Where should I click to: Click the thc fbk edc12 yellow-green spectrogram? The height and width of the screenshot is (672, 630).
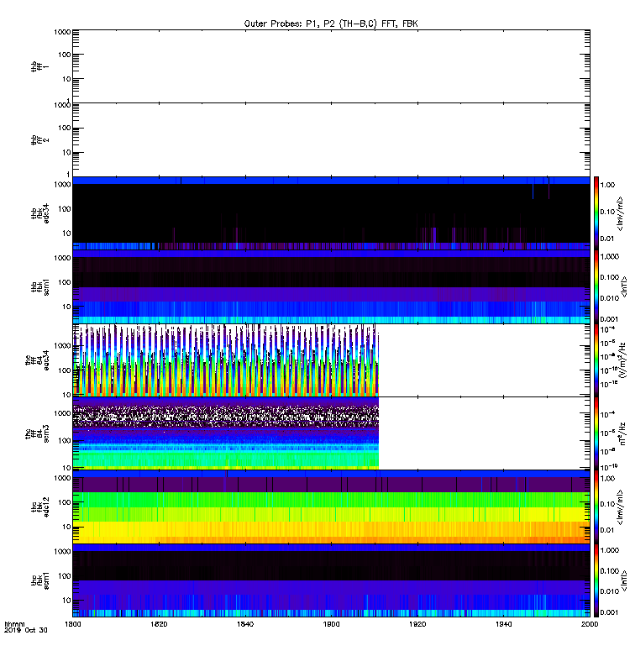pos(331,507)
